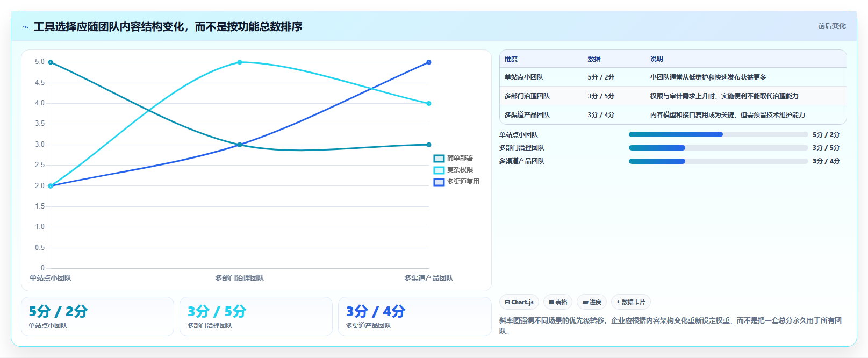
Task: Click the 0 y-axis tick label
Action: pyautogui.click(x=42, y=268)
